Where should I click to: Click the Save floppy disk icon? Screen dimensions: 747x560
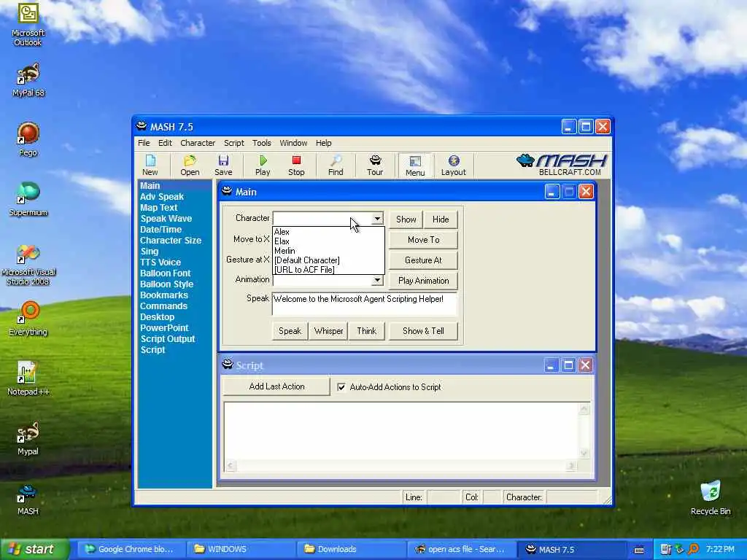click(223, 166)
